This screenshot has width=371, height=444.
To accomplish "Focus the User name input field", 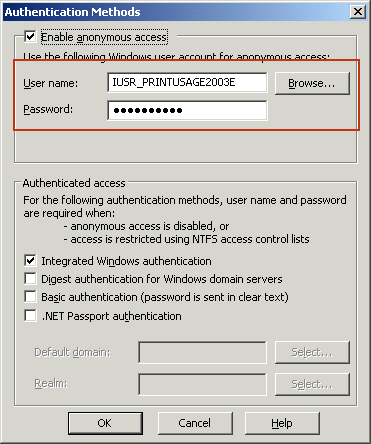I will tap(187, 82).
